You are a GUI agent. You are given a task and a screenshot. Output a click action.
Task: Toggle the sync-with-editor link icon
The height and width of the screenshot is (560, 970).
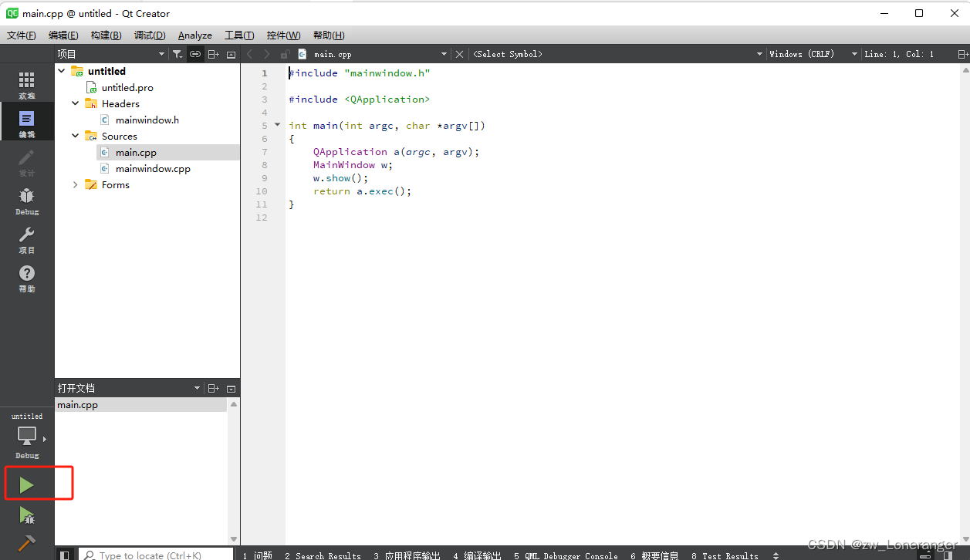pos(195,54)
